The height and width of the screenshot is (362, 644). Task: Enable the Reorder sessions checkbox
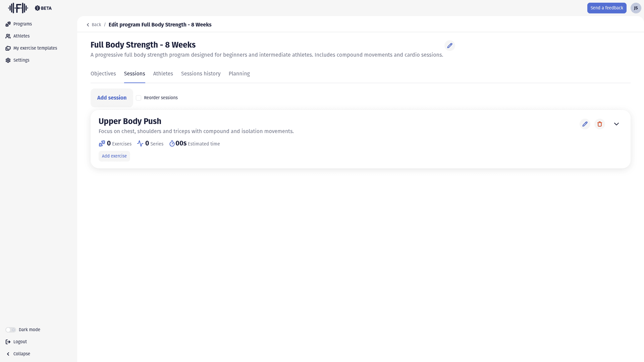click(x=139, y=98)
